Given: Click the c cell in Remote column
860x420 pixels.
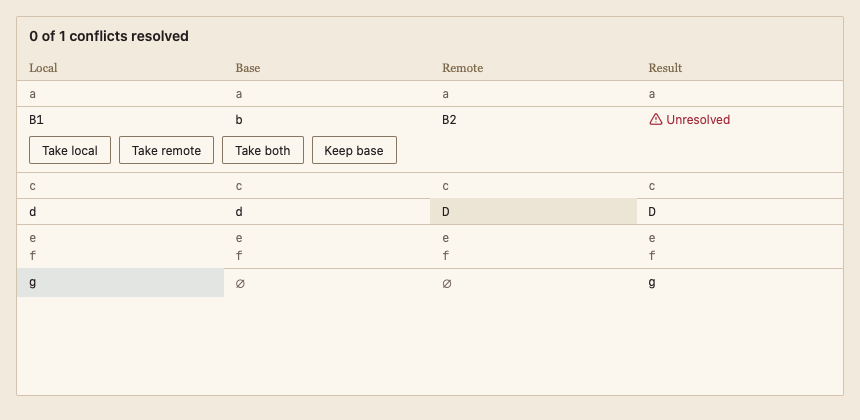Looking at the screenshot, I should (533, 186).
